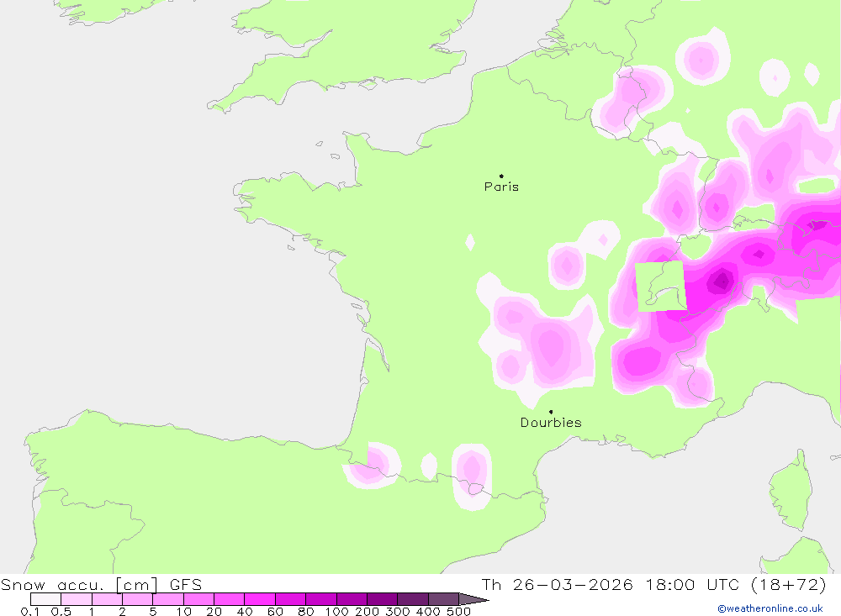Image resolution: width=841 pixels, height=616 pixels.
Task: Pick the 5–10 cm legend swatch
Action: point(168,599)
